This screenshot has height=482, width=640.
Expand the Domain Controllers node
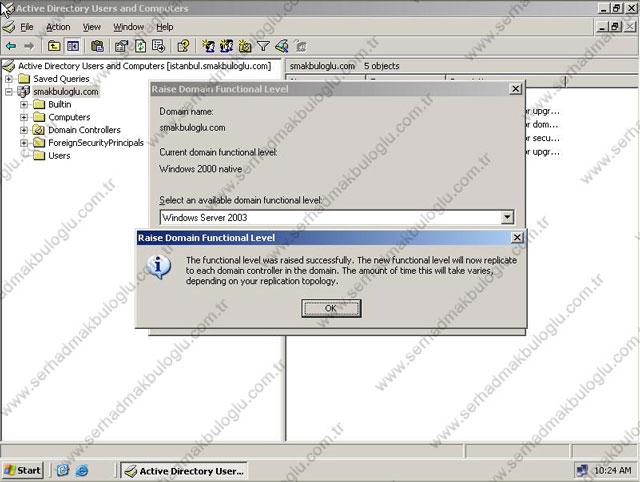(x=24, y=130)
